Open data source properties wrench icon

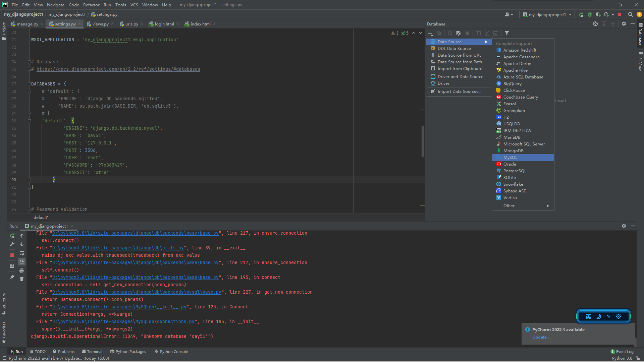(459, 33)
